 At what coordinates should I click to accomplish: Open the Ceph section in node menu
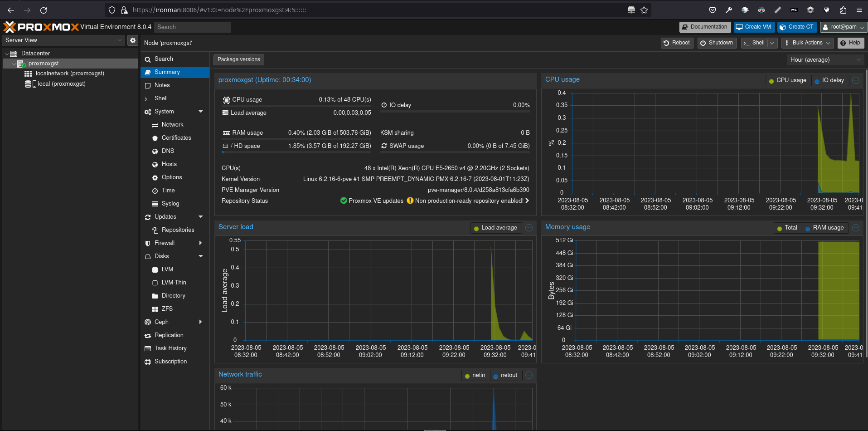(161, 322)
